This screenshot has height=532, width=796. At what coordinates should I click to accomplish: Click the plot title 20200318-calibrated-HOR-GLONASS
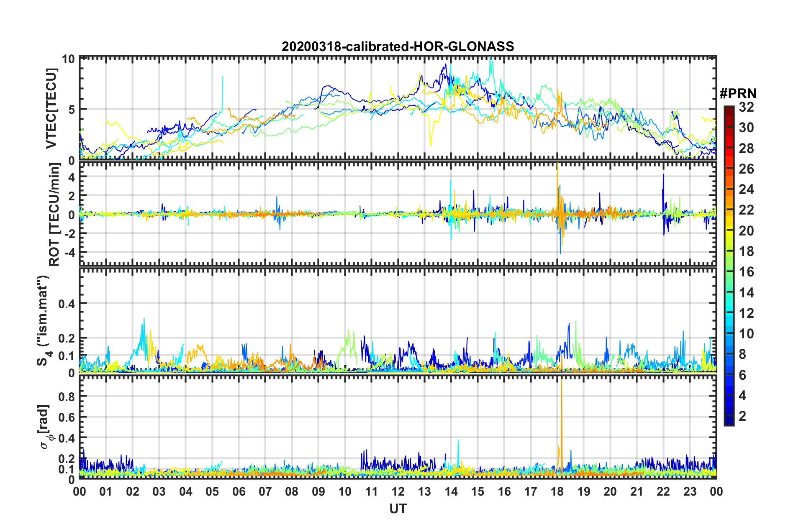point(398,46)
